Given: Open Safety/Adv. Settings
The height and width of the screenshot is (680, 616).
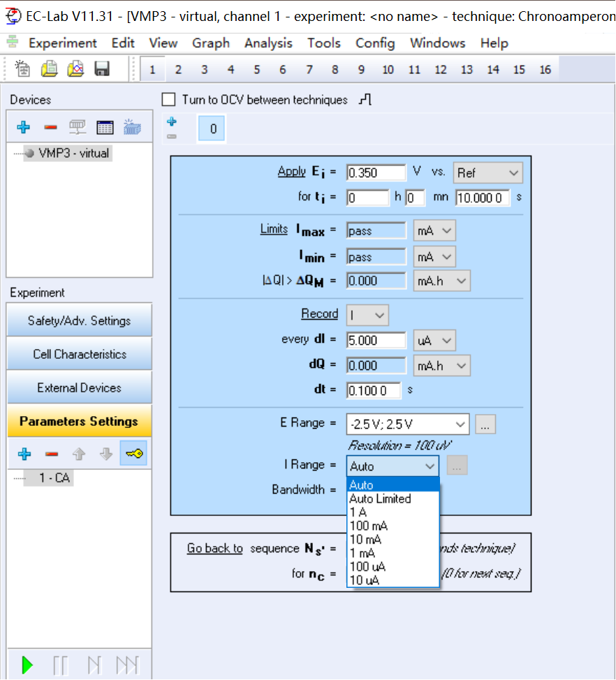Looking at the screenshot, I should 79,321.
